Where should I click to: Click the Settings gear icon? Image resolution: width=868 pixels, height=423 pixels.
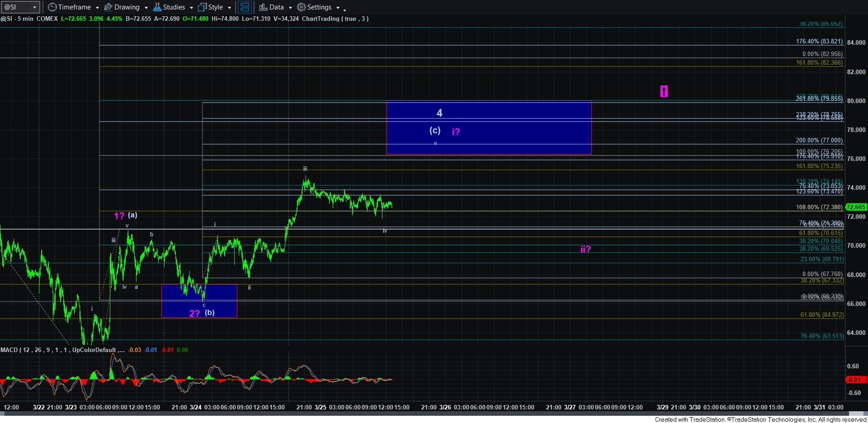tap(302, 7)
